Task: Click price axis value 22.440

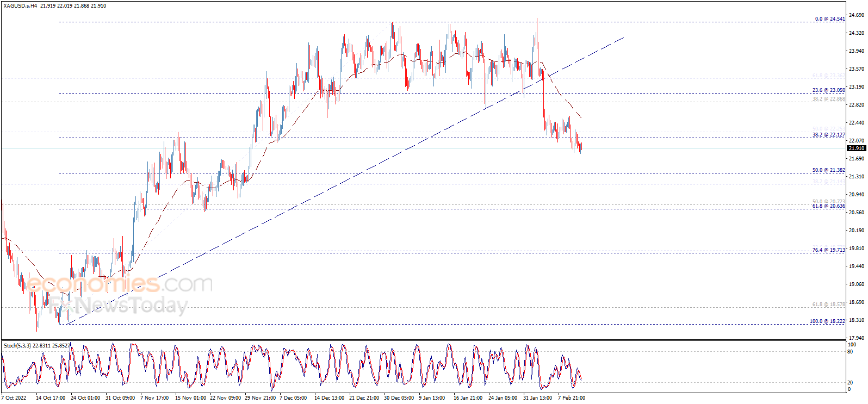Action: tap(857, 123)
